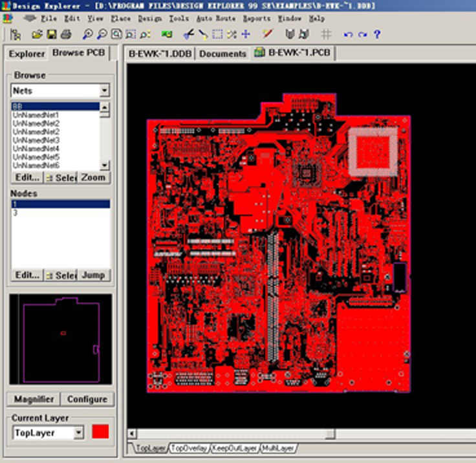Click the paste tool icon
The height and width of the screenshot is (463, 476).
(x=203, y=34)
